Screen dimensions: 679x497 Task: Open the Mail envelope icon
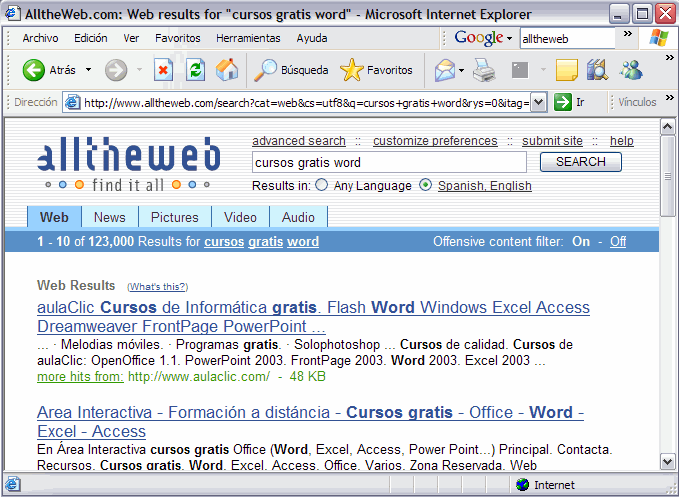click(x=445, y=70)
